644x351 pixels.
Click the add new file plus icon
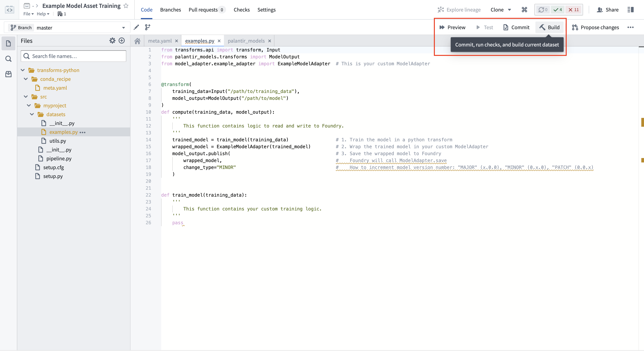[x=122, y=41]
